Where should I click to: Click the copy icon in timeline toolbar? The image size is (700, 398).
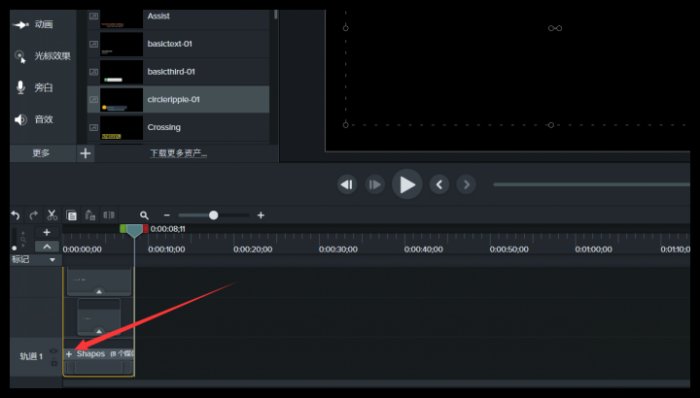coord(71,216)
